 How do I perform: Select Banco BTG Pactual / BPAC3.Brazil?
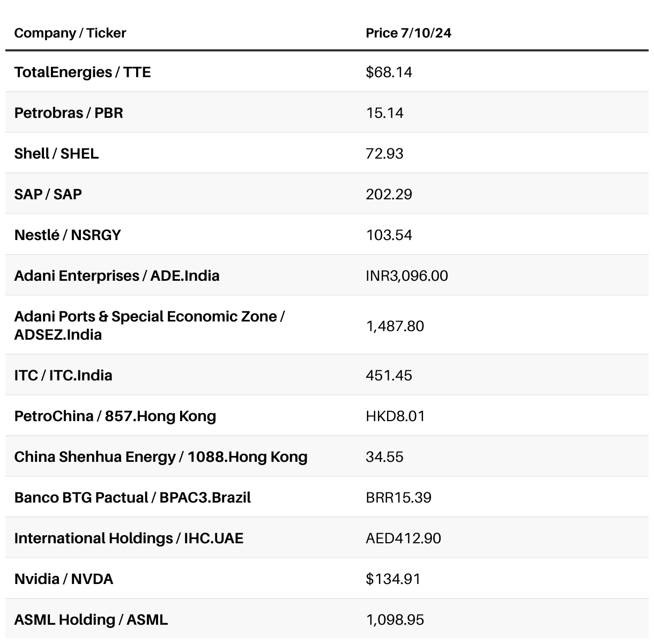132,498
